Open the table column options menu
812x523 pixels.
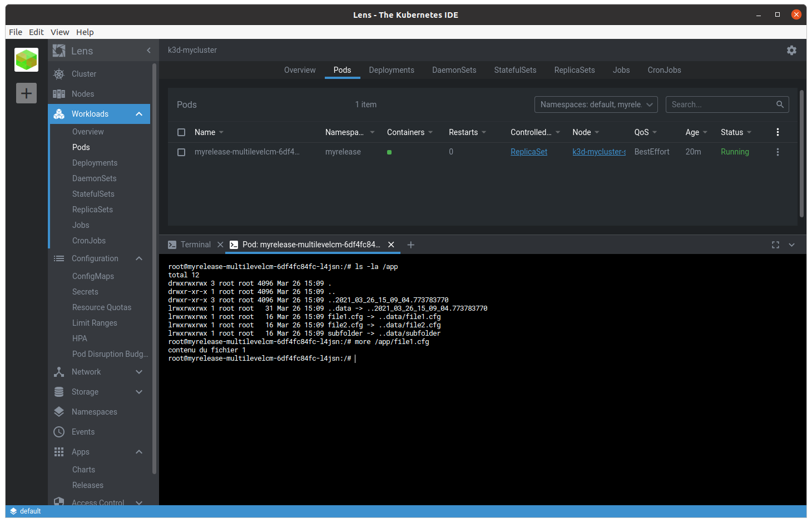click(x=778, y=132)
